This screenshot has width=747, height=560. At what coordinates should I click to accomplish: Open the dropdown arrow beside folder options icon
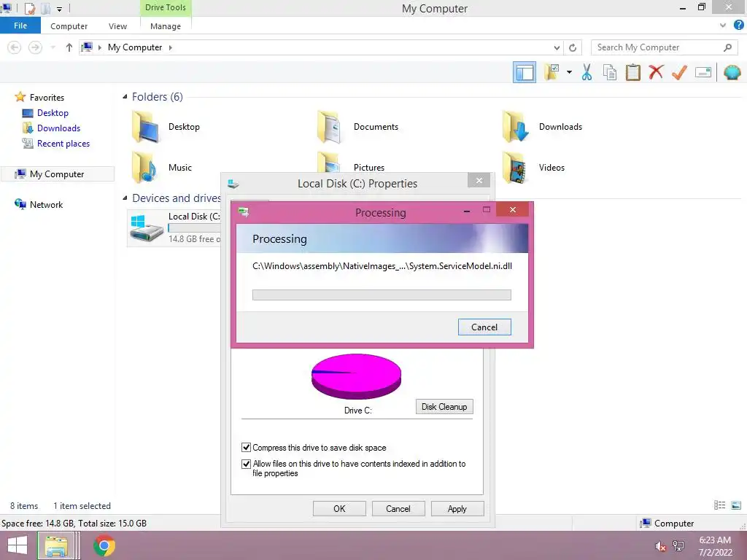pyautogui.click(x=569, y=72)
